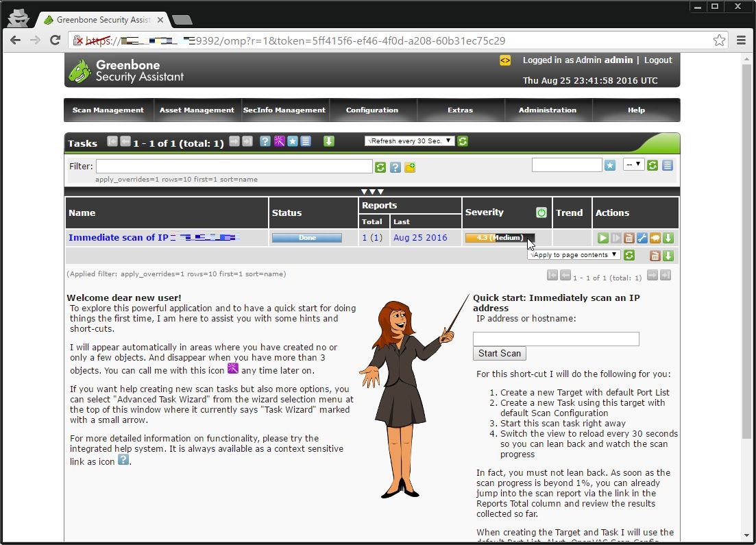Click browser back arrow
Screen dimensions: 756x545
[x=16, y=40]
